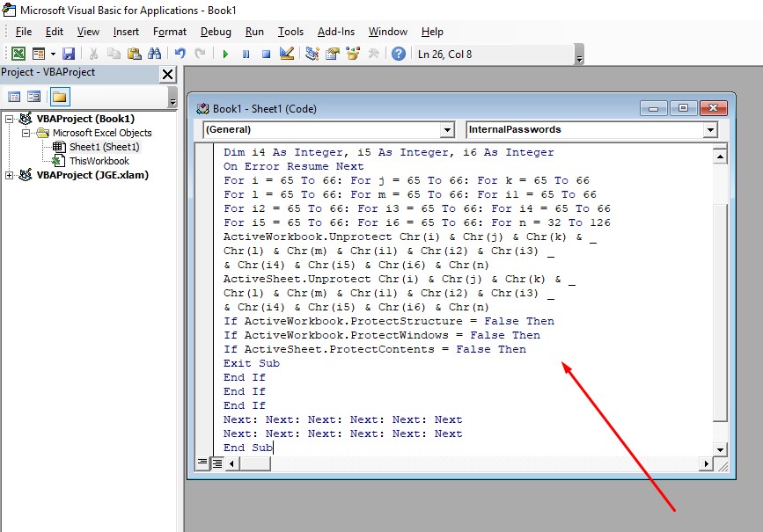Close the Book1 - Sheet1 (Code) window
The image size is (763, 532).
pyautogui.click(x=714, y=108)
